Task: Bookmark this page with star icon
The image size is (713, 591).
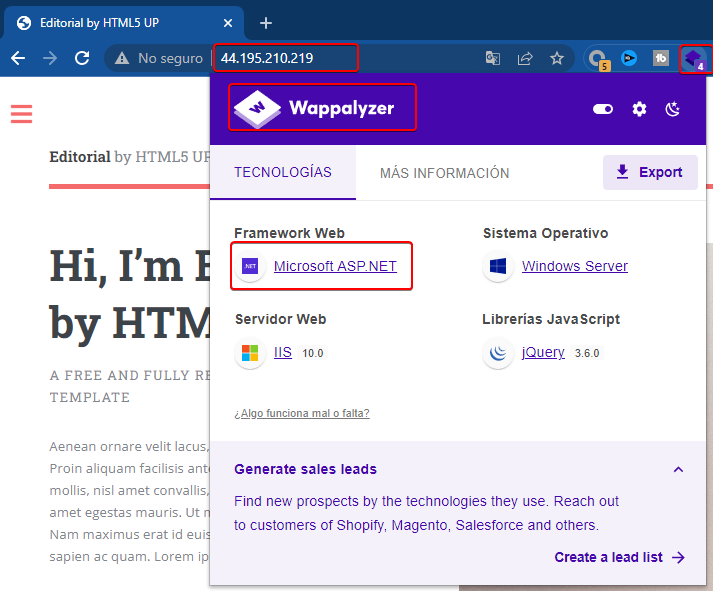Action: coord(557,58)
